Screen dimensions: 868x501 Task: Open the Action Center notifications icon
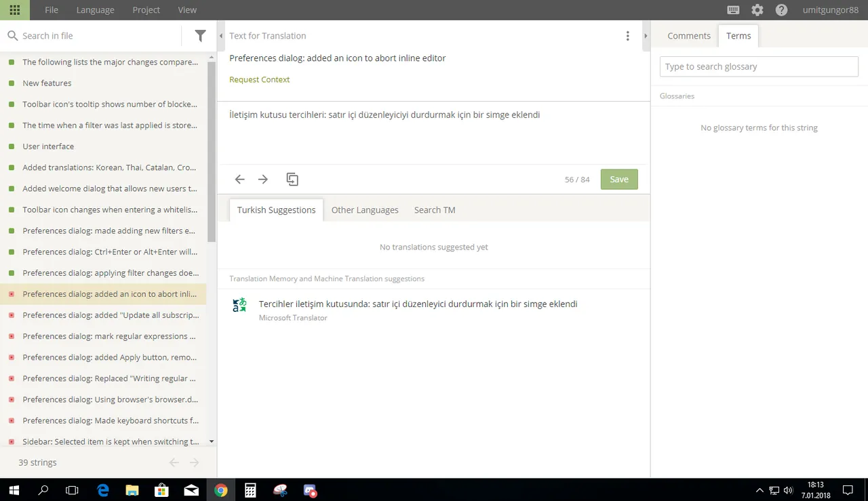pyautogui.click(x=848, y=490)
